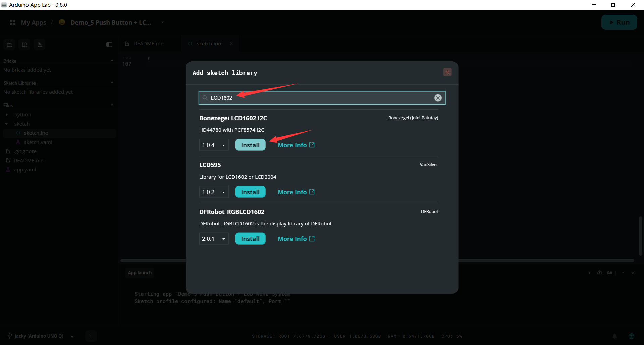Install the LCD595 library
The height and width of the screenshot is (345, 644).
point(250,192)
